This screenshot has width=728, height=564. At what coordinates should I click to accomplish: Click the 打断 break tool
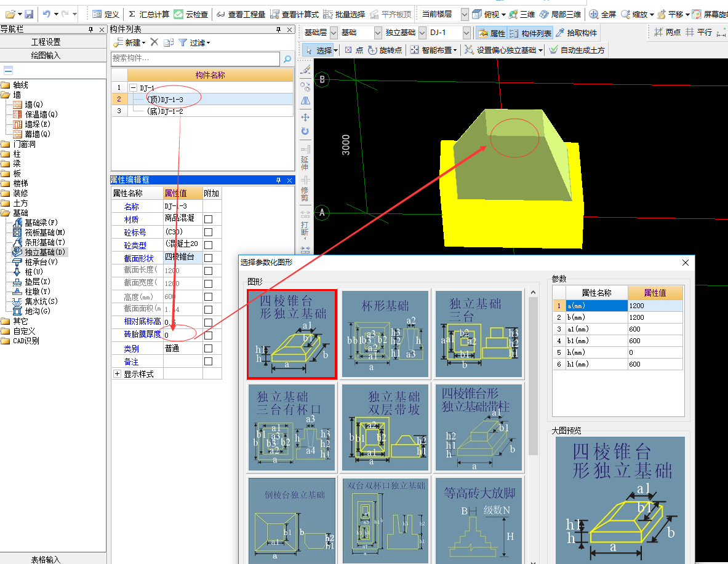click(305, 224)
